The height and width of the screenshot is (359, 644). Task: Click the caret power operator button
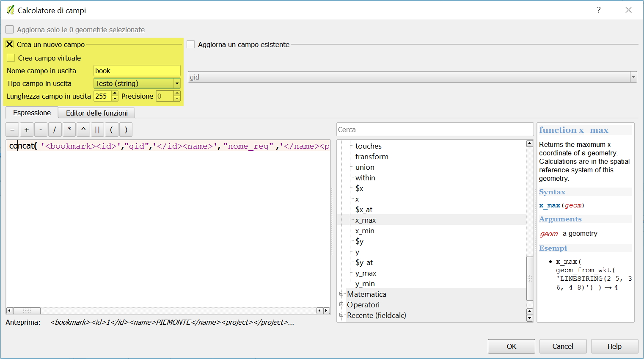(x=83, y=130)
